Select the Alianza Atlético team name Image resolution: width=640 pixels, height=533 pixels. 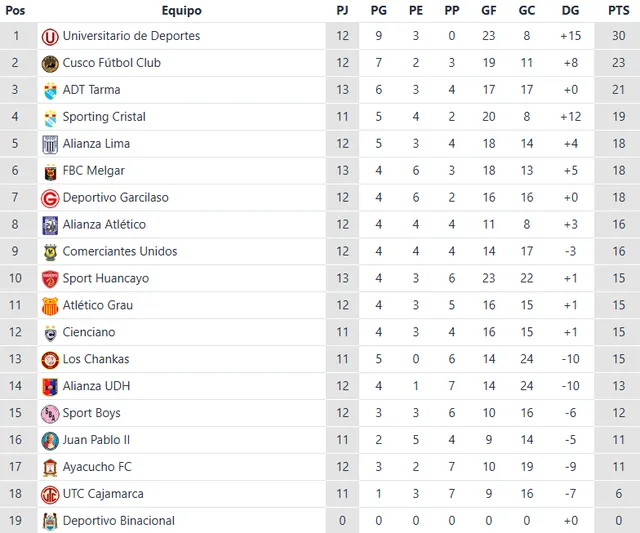tap(104, 225)
